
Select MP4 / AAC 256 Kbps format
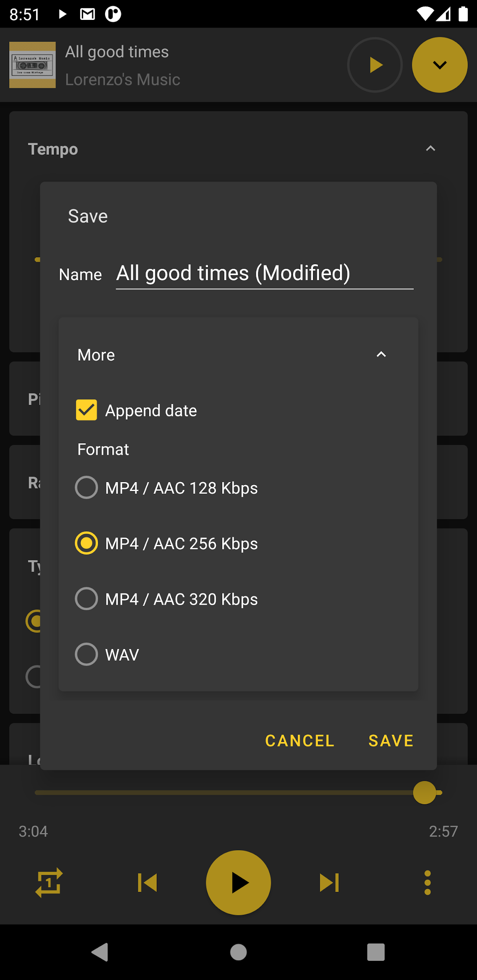87,543
